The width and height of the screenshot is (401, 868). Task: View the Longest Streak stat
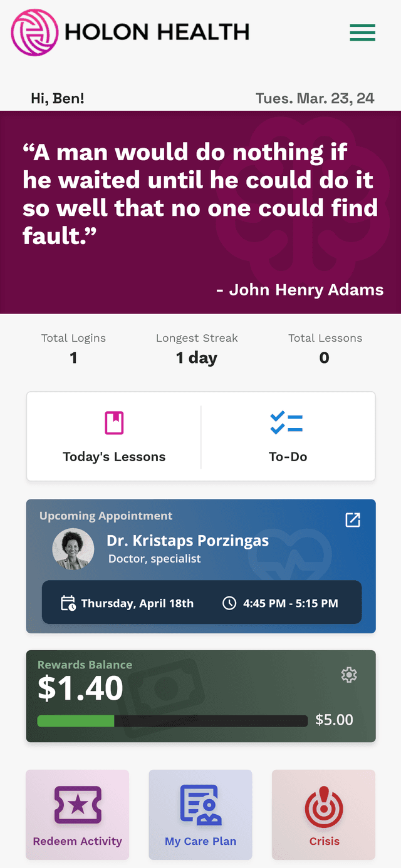197,349
